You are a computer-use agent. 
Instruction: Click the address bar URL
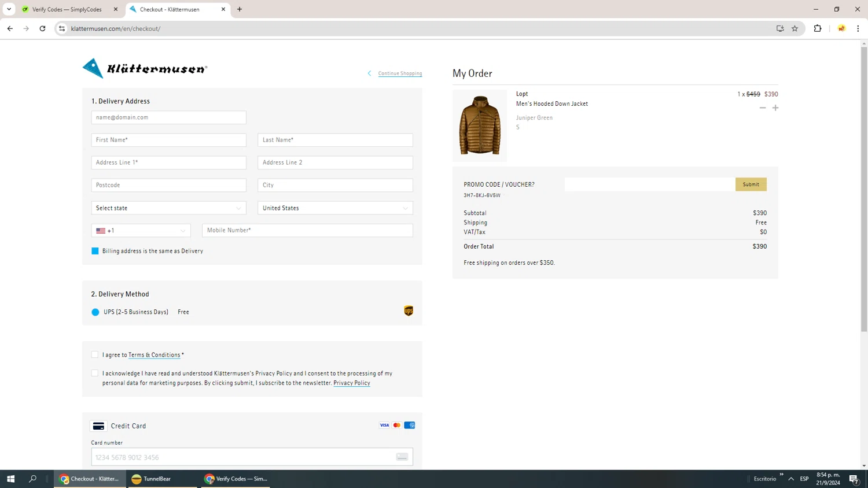click(116, 28)
